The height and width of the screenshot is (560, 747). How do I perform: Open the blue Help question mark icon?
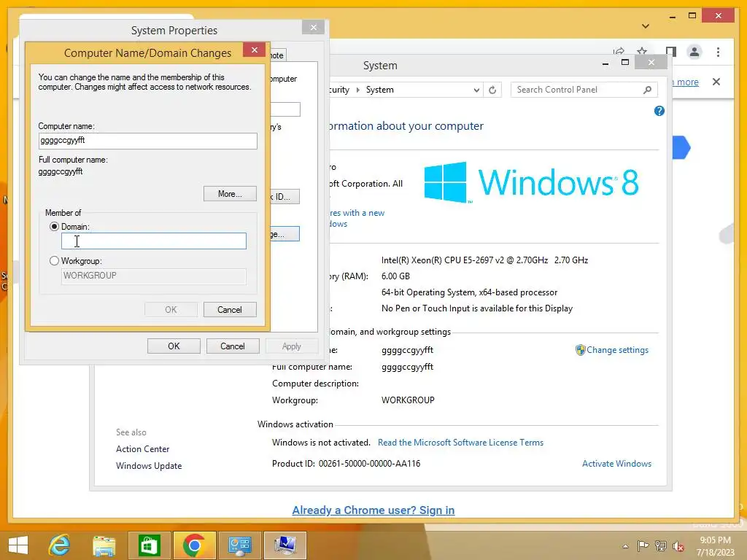659,111
